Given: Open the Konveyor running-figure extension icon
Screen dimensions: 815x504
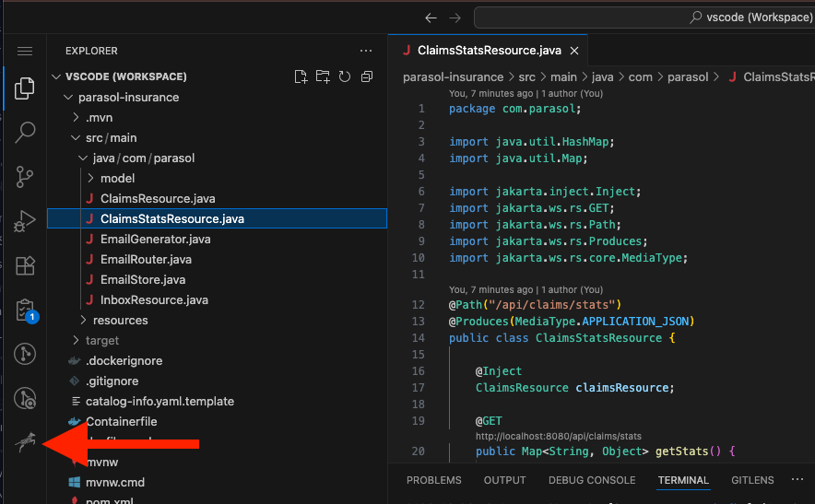Looking at the screenshot, I should [25, 442].
